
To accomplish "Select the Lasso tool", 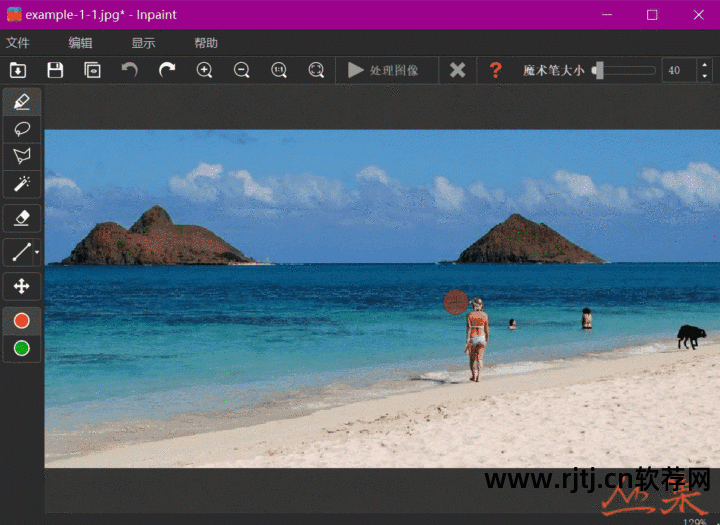I will click(x=22, y=129).
